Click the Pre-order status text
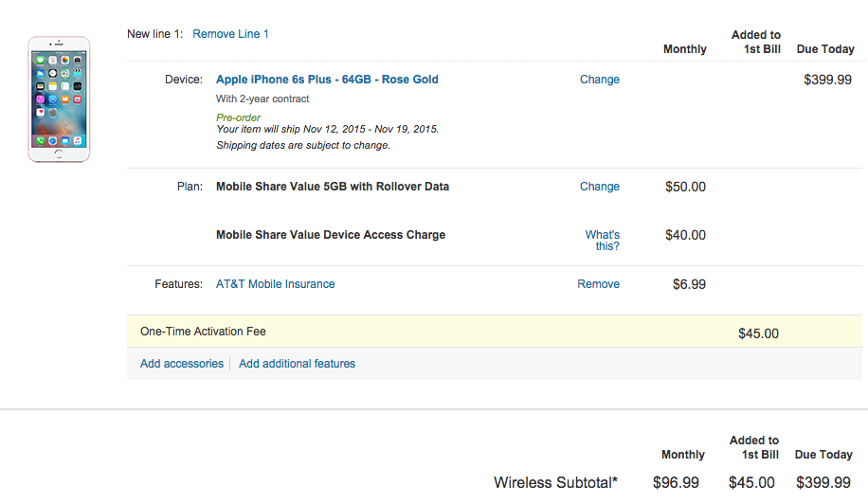Screen dimensions: 868x504 238,117
